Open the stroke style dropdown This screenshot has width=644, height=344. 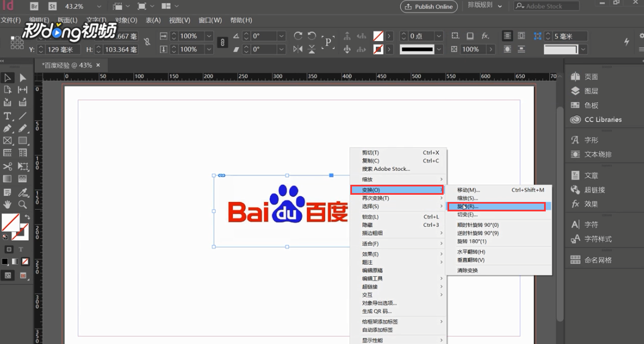tap(439, 49)
